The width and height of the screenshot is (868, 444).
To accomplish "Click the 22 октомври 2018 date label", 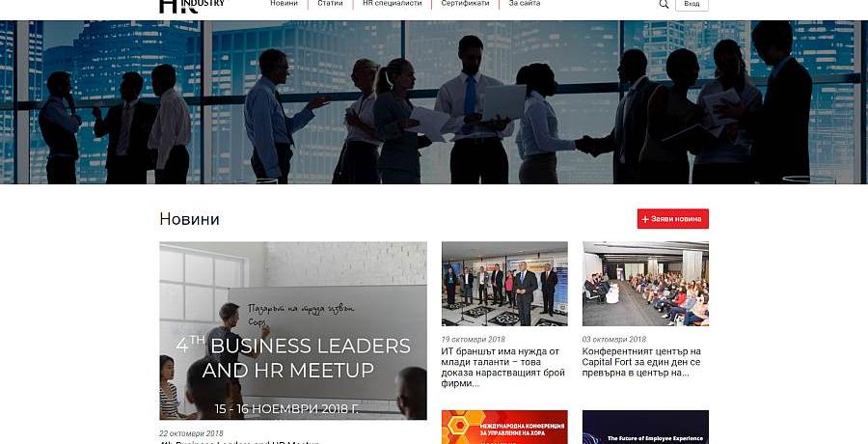I will point(192,433).
